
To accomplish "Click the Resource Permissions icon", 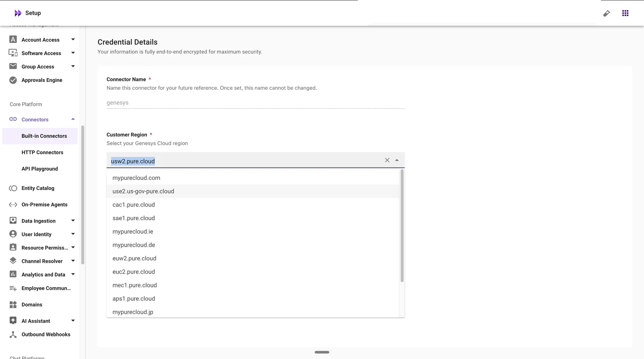I will pyautogui.click(x=13, y=247).
